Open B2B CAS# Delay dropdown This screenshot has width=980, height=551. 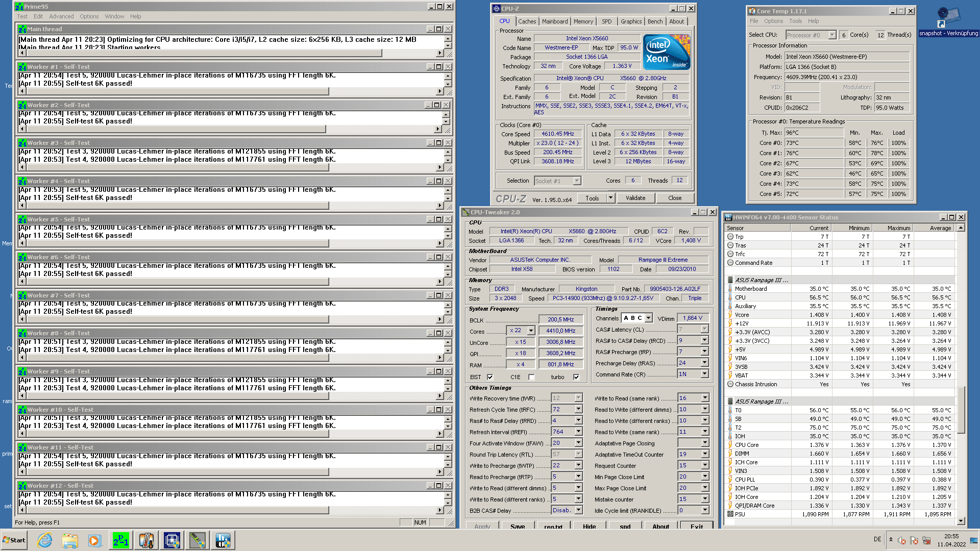click(578, 510)
